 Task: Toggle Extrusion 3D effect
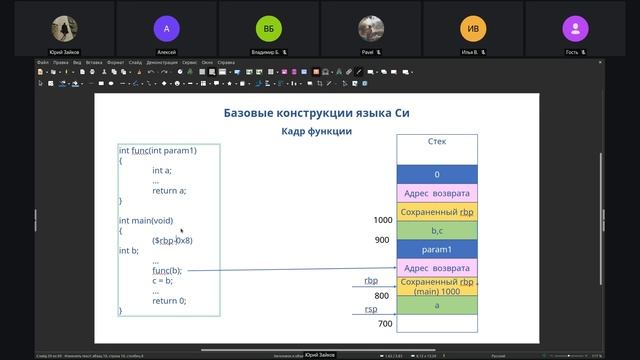[x=365, y=83]
